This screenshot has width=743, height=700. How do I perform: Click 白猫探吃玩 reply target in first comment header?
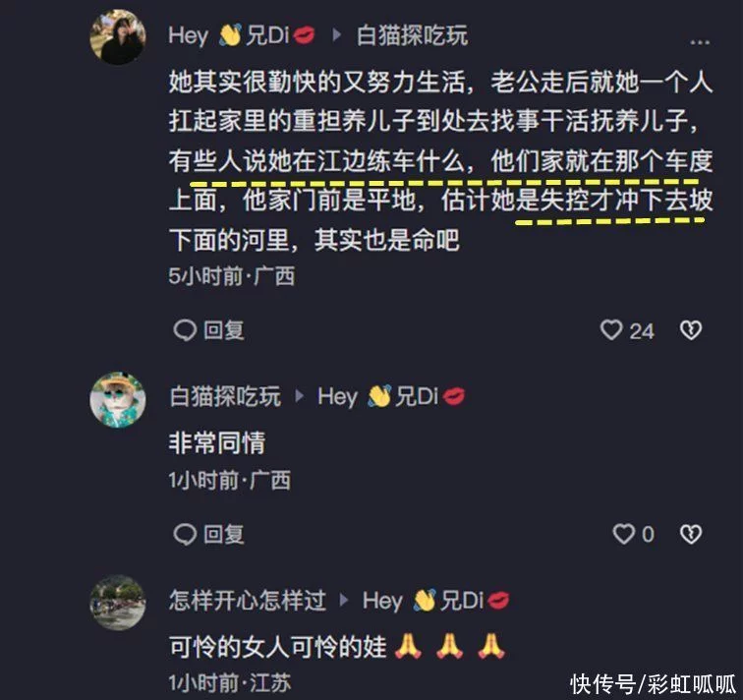(x=412, y=35)
